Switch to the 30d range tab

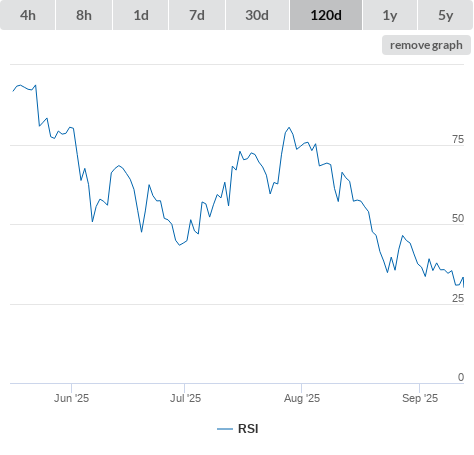click(x=257, y=15)
